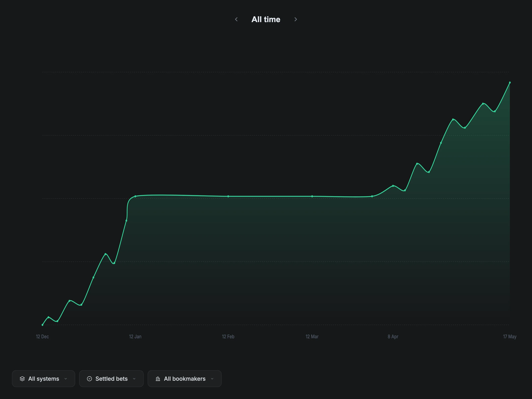Open the Settled bets dropdown

[x=111, y=379]
